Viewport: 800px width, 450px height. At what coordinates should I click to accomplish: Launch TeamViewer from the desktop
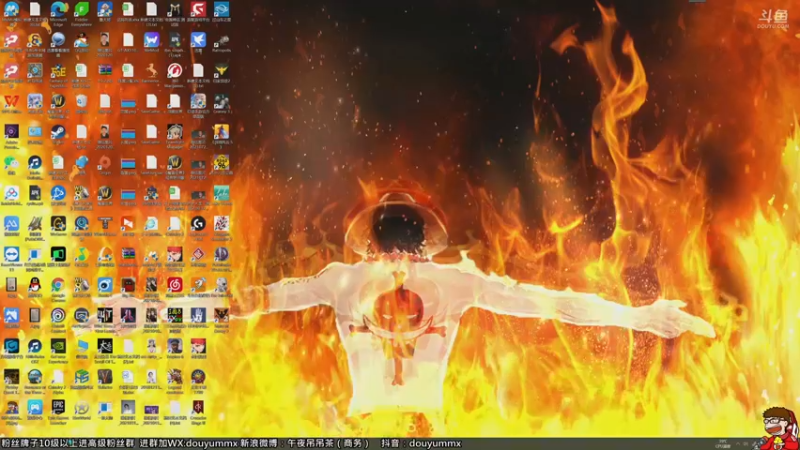pos(11,254)
